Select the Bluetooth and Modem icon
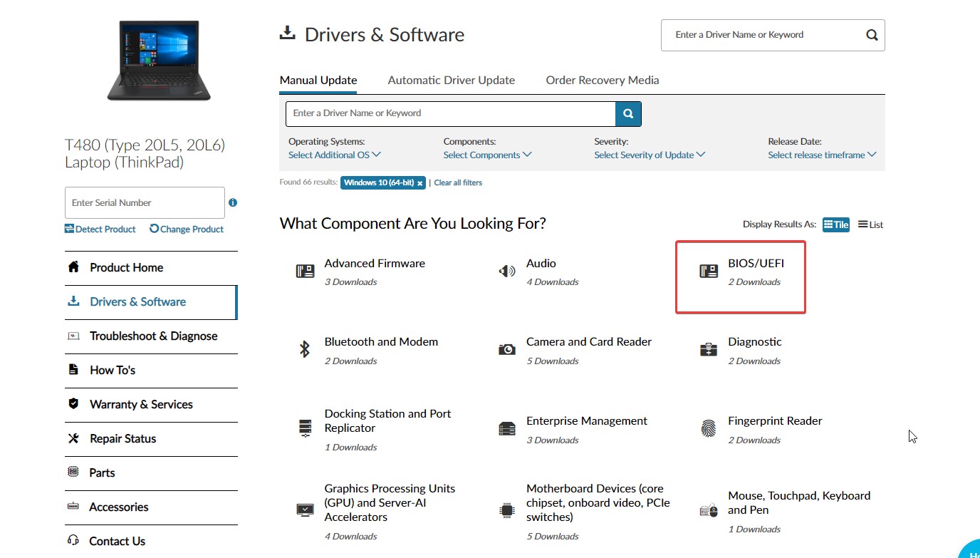Screen dimensions: 980x558 [305, 349]
